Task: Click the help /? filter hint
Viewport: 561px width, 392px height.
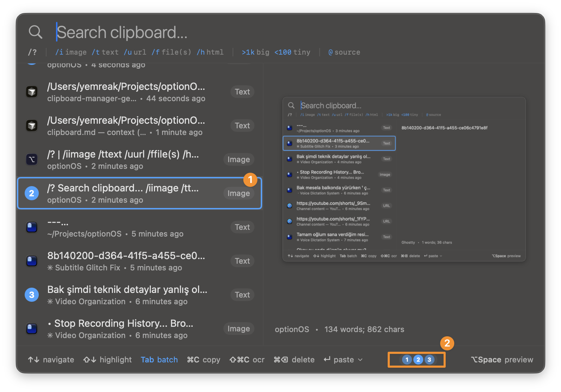Action: coord(32,52)
